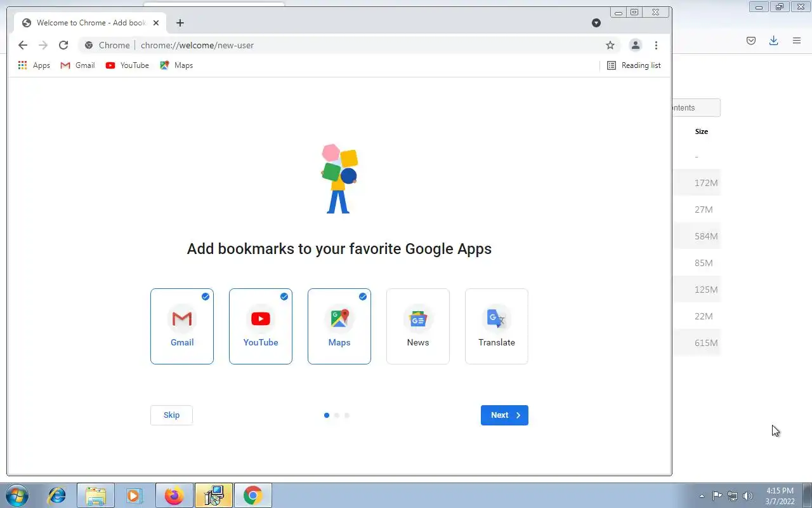Open the Maps bookmark in bookmarks bar
Image resolution: width=812 pixels, height=508 pixels.
click(176, 65)
